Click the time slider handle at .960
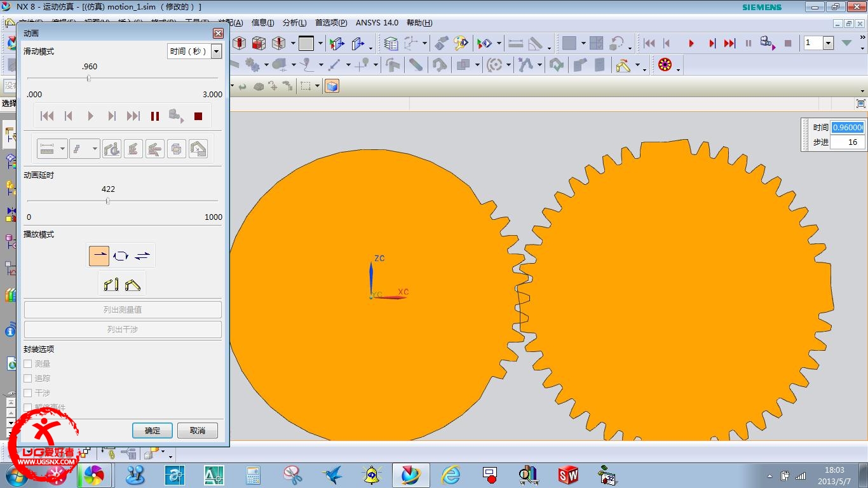Viewport: 868px width, 488px height. click(x=89, y=79)
